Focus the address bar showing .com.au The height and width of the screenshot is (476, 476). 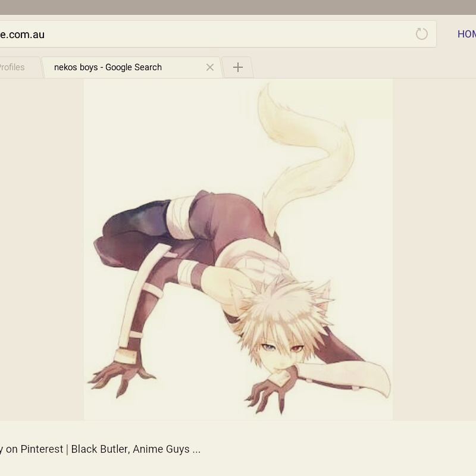pyautogui.click(x=218, y=34)
